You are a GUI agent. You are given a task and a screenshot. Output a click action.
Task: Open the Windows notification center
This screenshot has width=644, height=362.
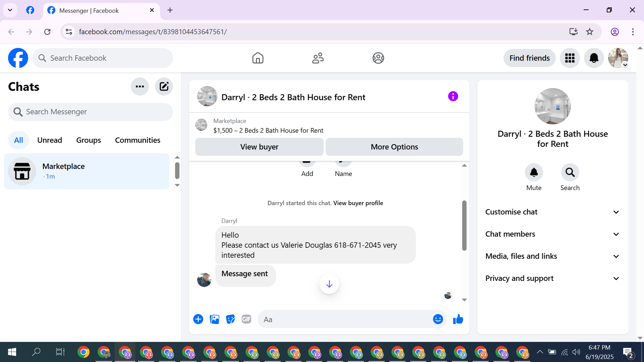pos(628,352)
